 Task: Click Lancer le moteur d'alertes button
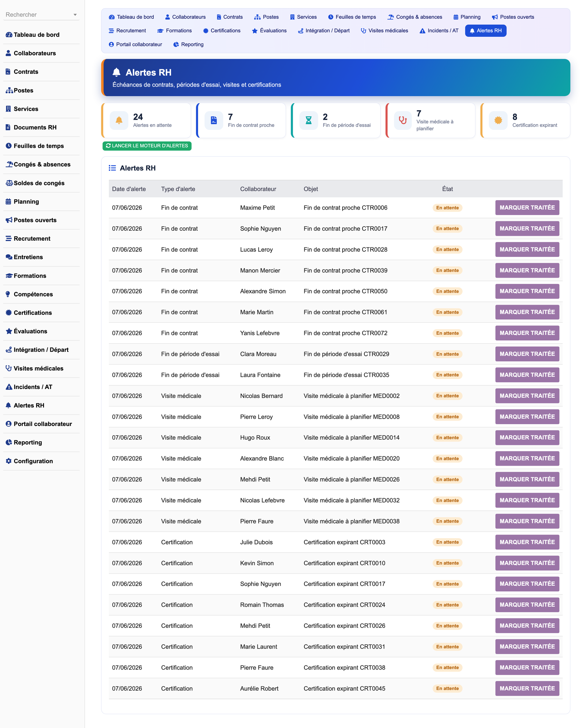pos(147,146)
